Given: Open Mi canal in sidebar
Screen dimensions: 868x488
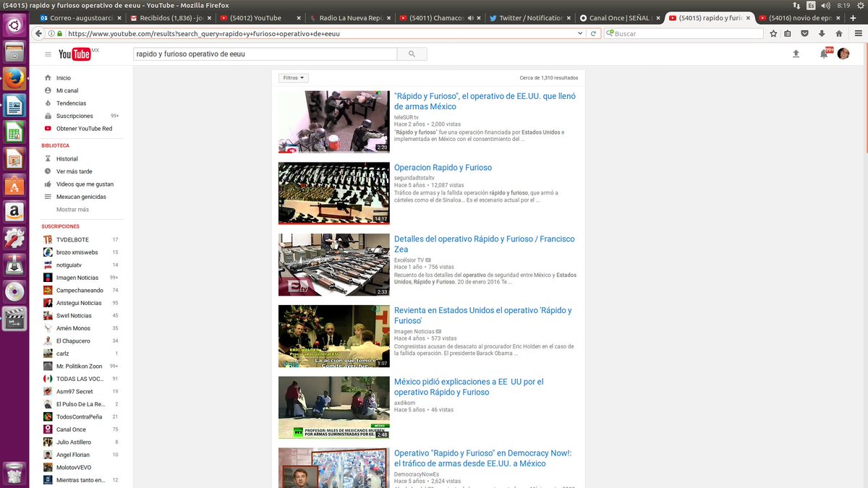Looking at the screenshot, I should click(x=67, y=90).
